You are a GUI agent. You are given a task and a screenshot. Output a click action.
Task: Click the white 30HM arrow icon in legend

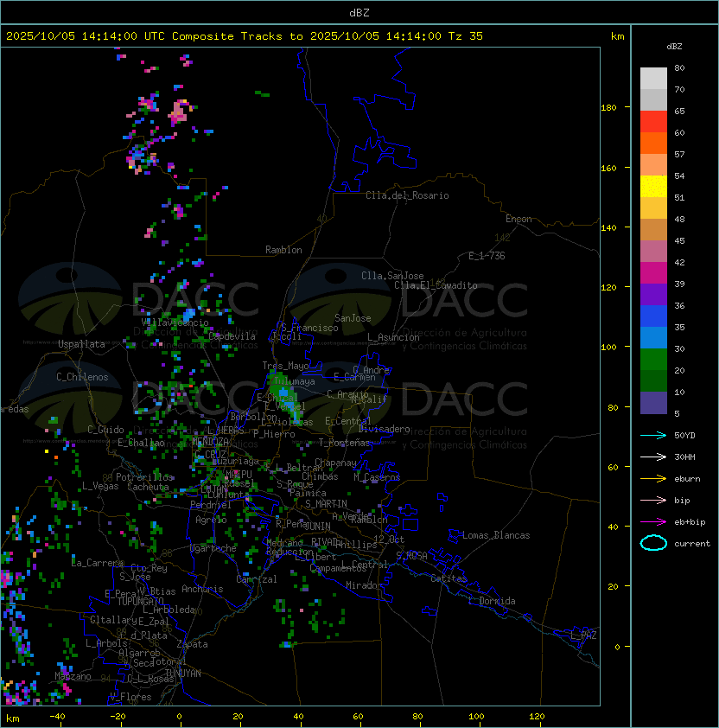653,457
